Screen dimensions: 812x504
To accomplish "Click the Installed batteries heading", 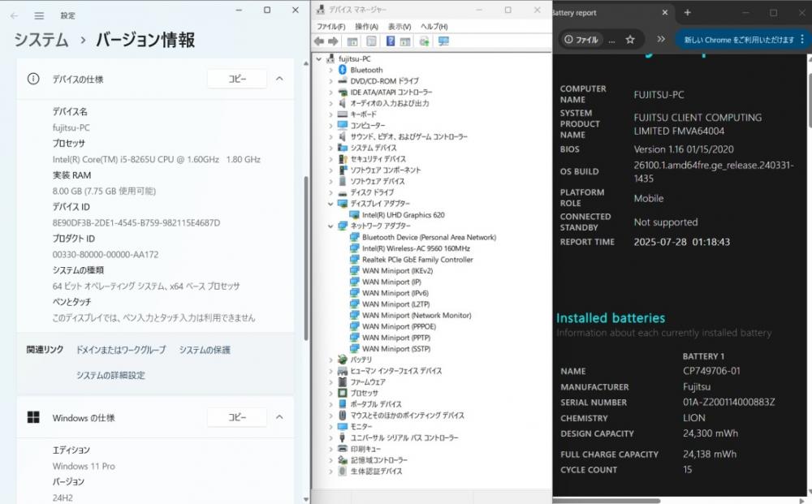I will pos(611,317).
